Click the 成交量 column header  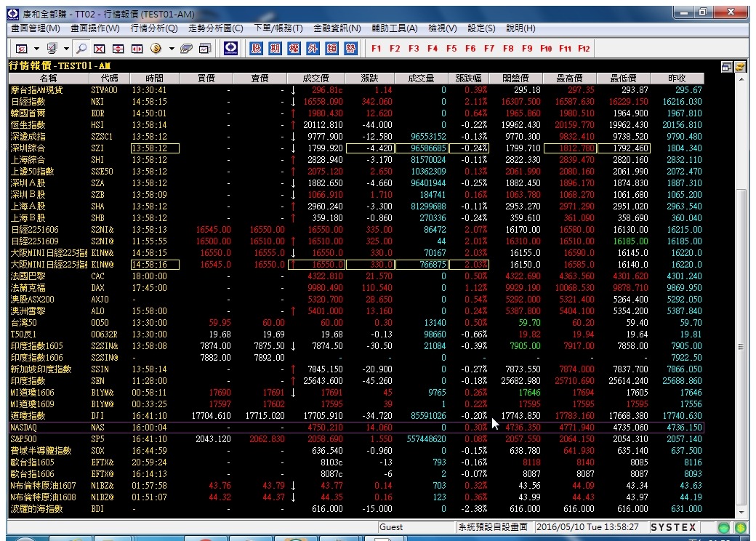[421, 78]
